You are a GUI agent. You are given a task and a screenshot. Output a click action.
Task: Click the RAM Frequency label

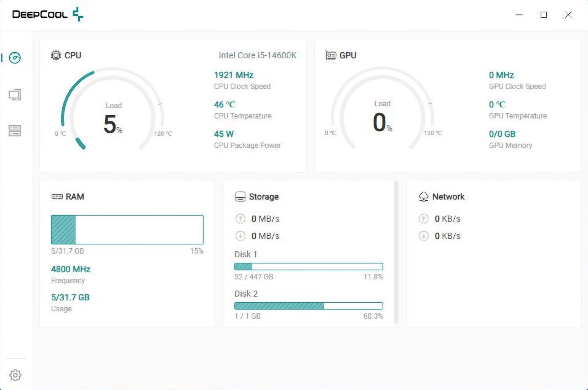click(68, 280)
